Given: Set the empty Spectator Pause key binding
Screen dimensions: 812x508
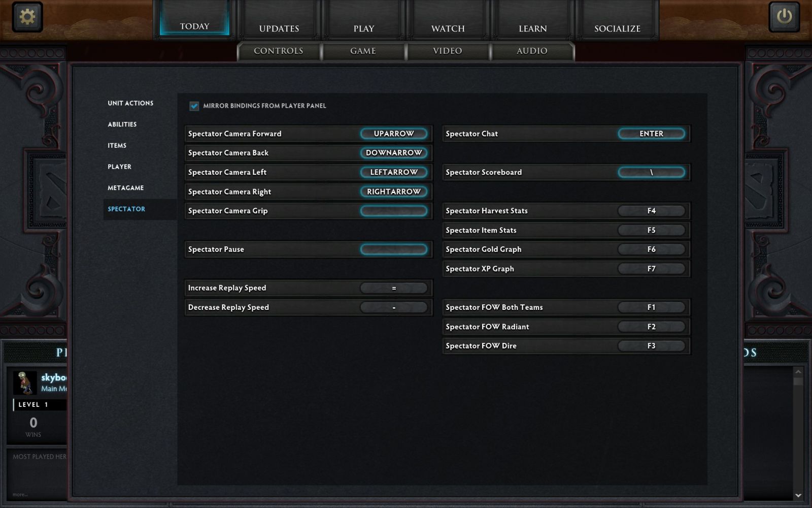Looking at the screenshot, I should coord(393,249).
